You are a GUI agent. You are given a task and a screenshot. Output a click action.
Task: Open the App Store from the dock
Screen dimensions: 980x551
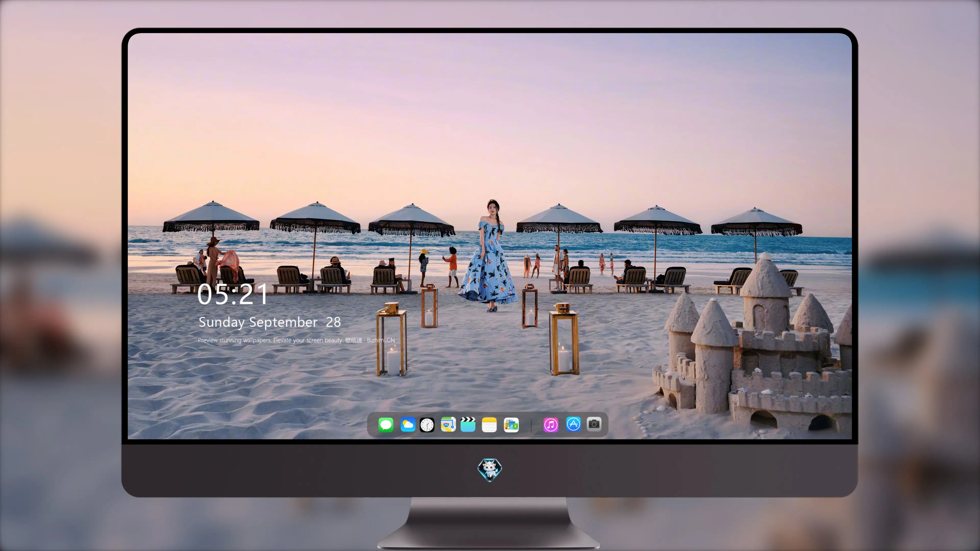pyautogui.click(x=573, y=424)
